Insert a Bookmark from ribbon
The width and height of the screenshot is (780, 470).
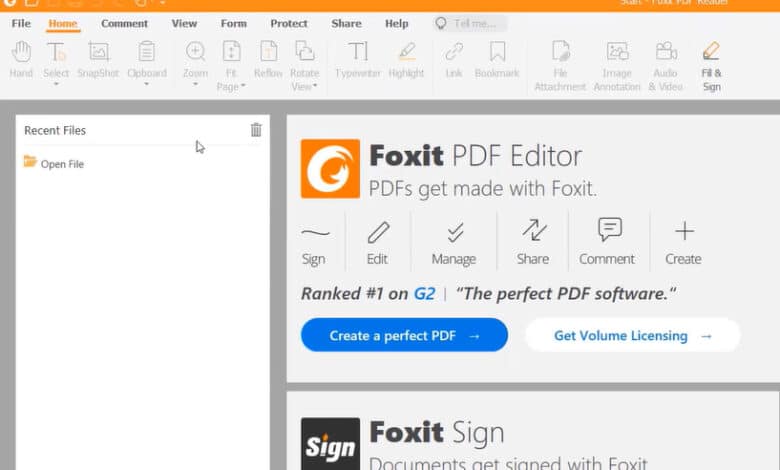497,58
